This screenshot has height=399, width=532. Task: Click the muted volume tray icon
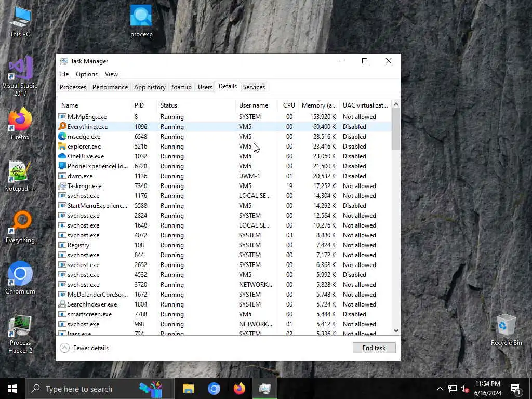click(465, 389)
